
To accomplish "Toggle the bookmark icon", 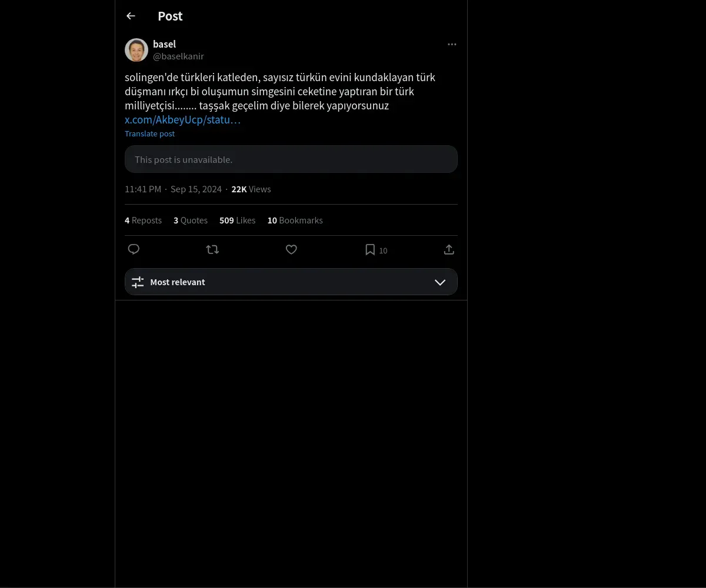I will [370, 250].
